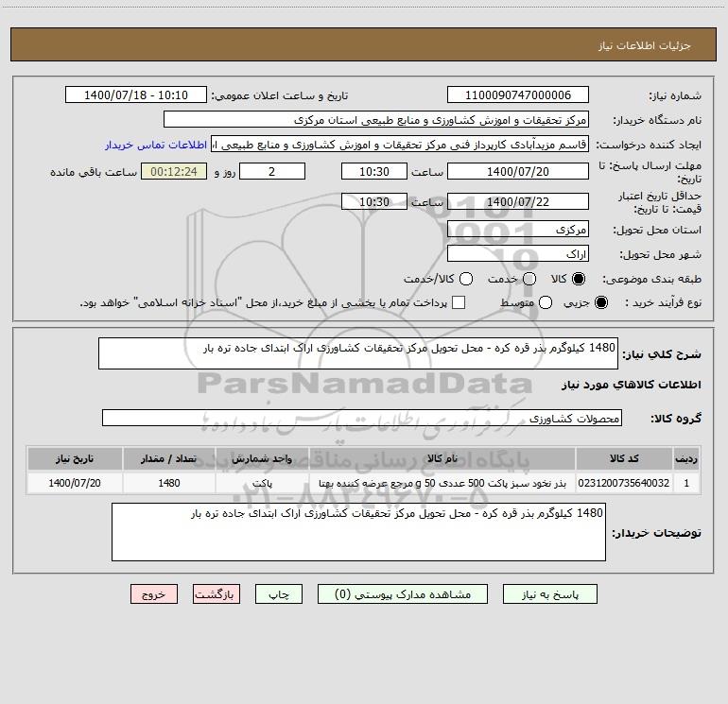Click response deadline date 1400/07/20 field

coord(518,171)
